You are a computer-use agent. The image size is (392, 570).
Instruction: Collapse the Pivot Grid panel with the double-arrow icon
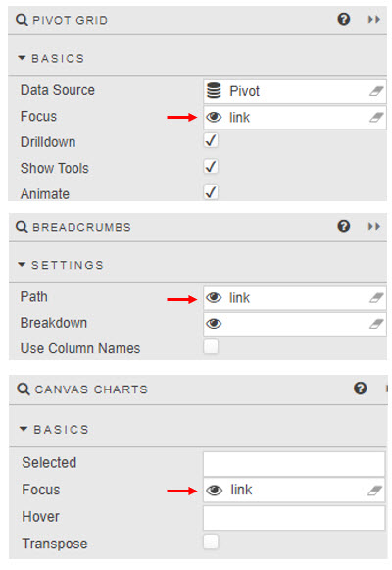click(374, 19)
